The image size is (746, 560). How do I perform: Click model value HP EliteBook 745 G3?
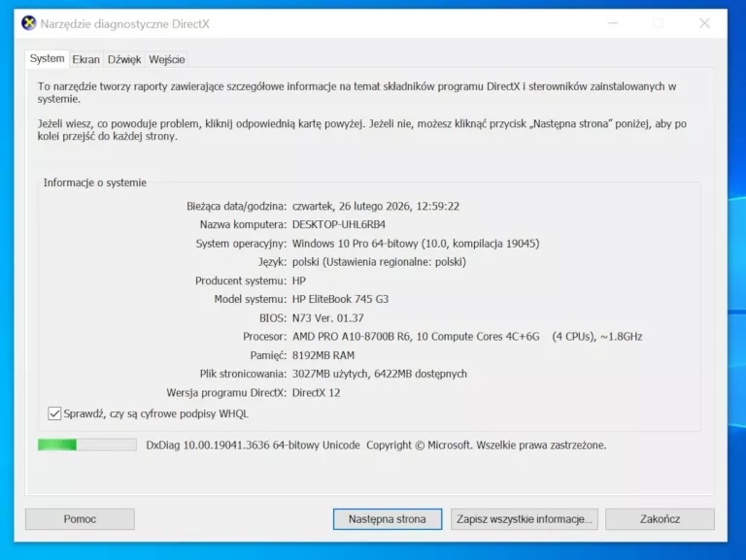coord(340,299)
